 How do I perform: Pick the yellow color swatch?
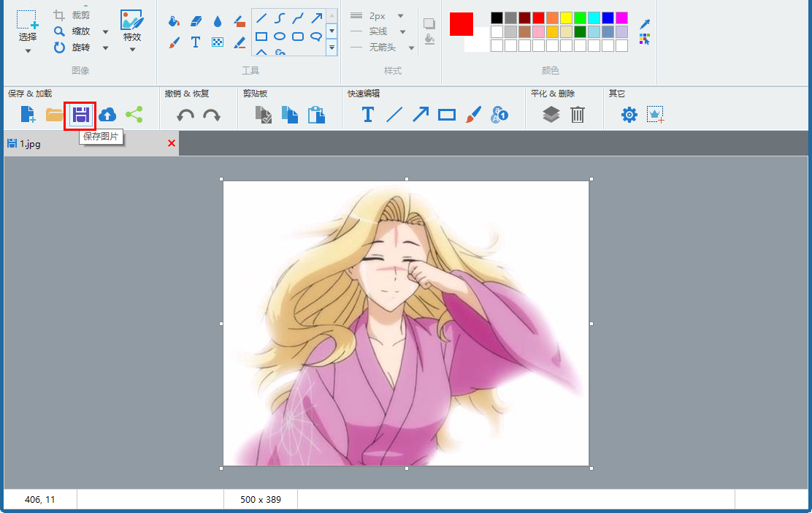point(566,18)
